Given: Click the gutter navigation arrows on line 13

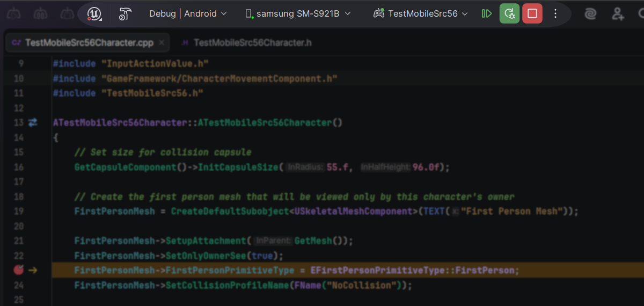Looking at the screenshot, I should click(x=33, y=122).
